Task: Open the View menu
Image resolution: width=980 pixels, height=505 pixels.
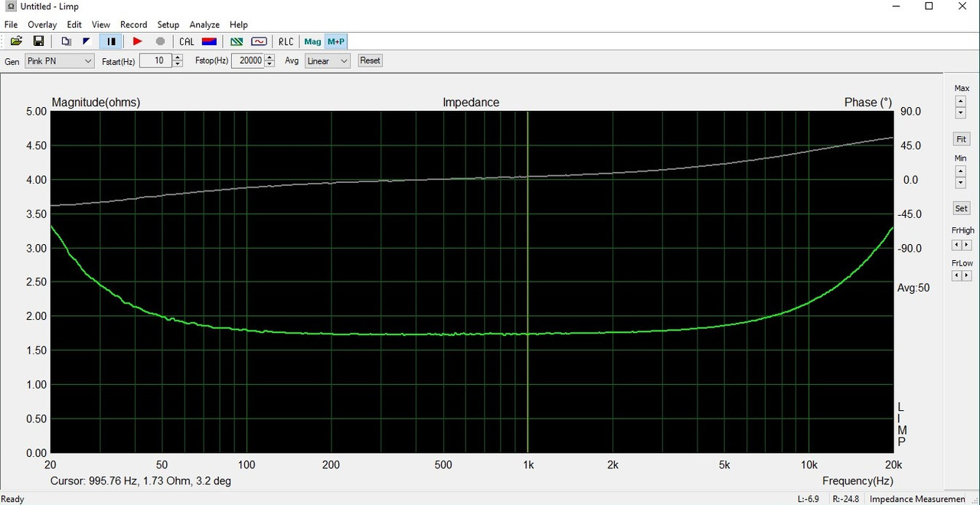Action: [100, 24]
